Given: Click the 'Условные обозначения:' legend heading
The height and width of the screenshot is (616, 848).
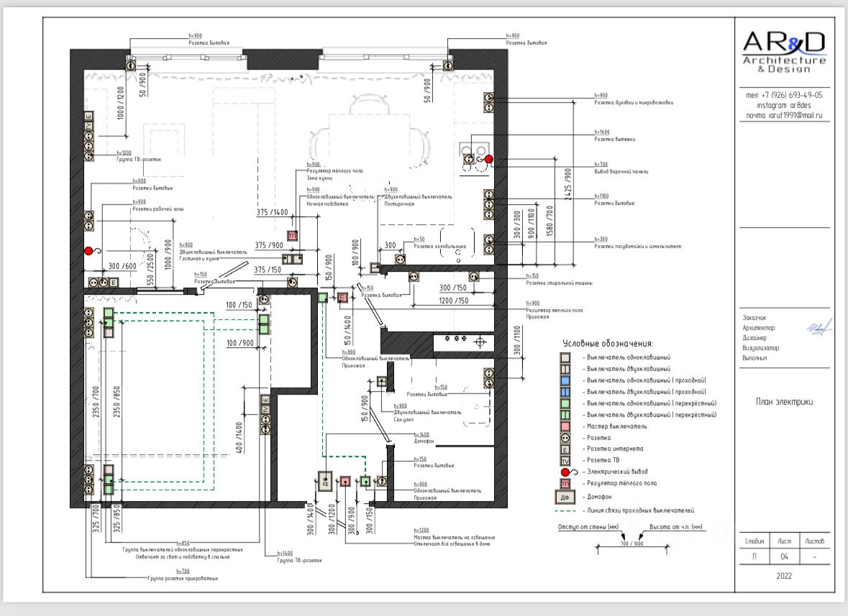Looking at the screenshot, I should point(607,343).
